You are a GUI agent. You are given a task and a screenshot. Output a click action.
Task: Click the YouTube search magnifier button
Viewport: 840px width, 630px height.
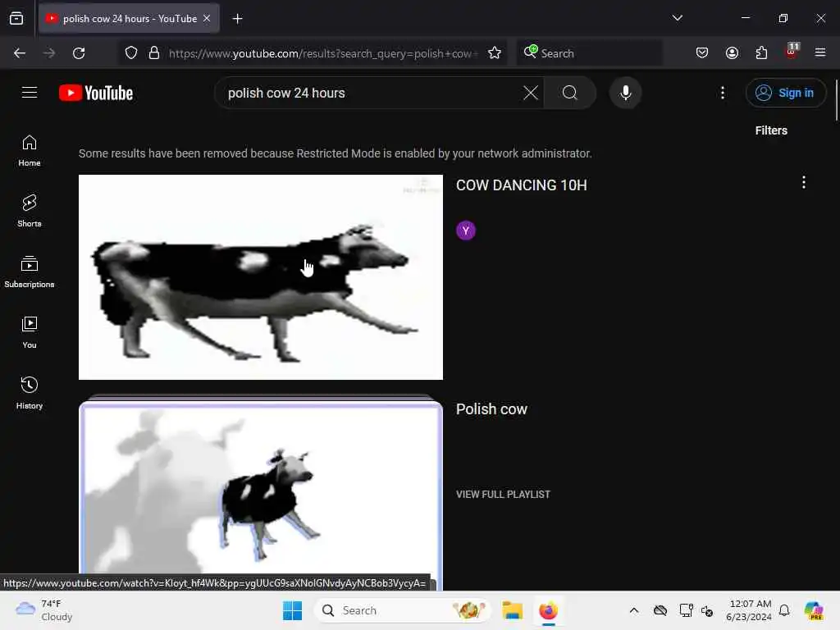click(570, 93)
